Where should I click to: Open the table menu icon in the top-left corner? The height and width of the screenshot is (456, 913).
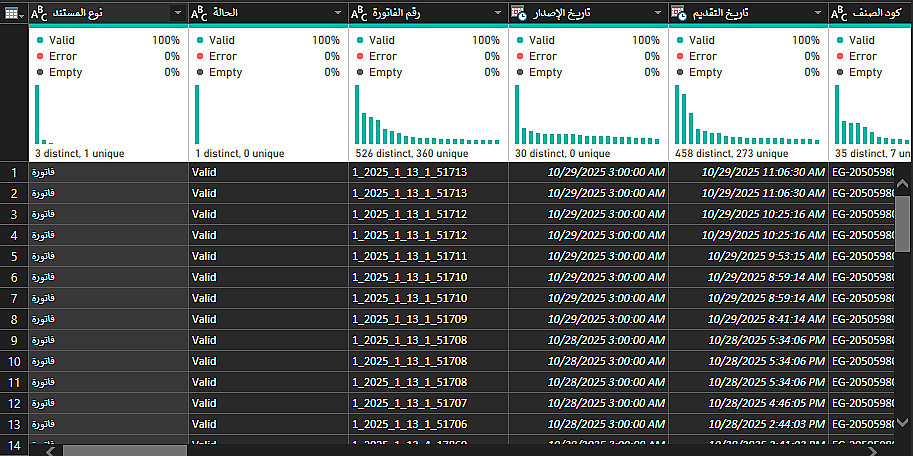point(14,13)
